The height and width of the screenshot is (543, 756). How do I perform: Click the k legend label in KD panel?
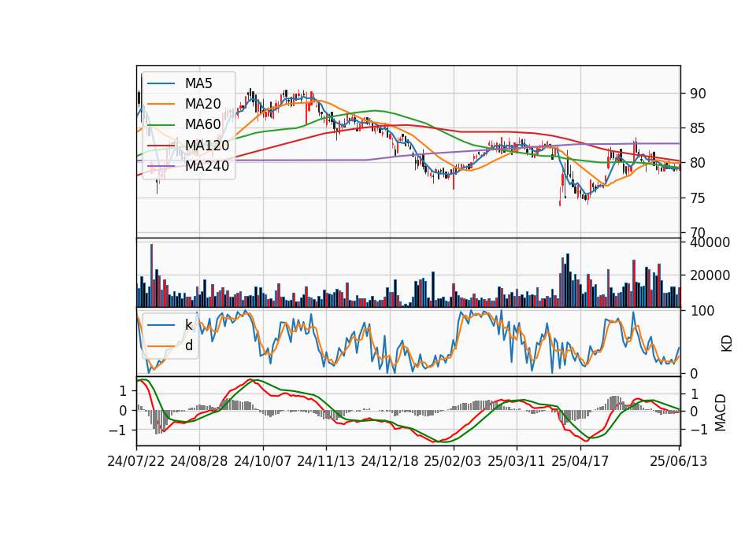pyautogui.click(x=188, y=325)
